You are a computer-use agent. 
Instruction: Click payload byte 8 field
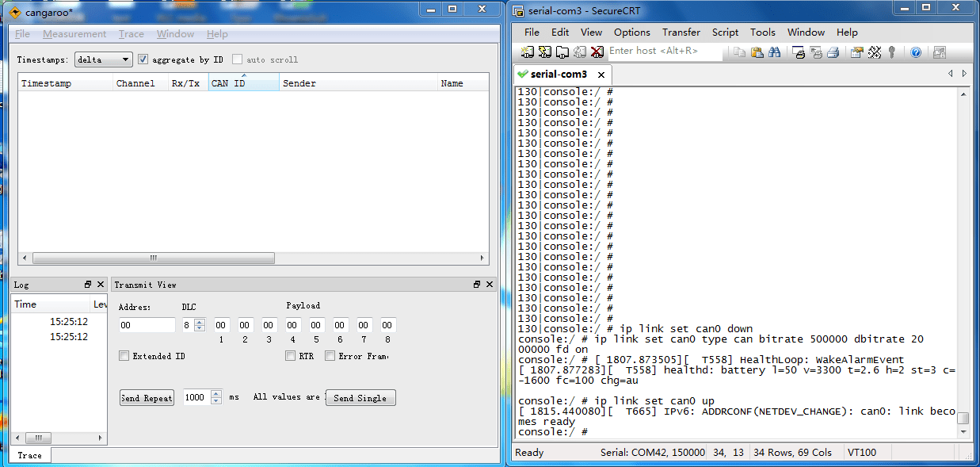tap(388, 325)
